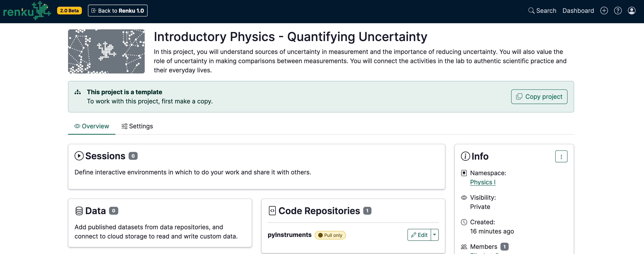This screenshot has height=254, width=644.
Task: Open the user account avatar menu
Action: 632,11
